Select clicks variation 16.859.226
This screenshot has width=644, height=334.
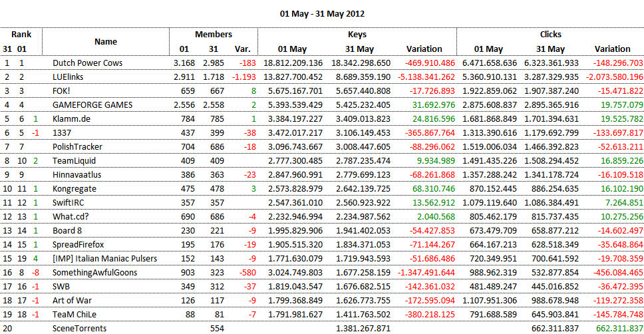(x=622, y=160)
